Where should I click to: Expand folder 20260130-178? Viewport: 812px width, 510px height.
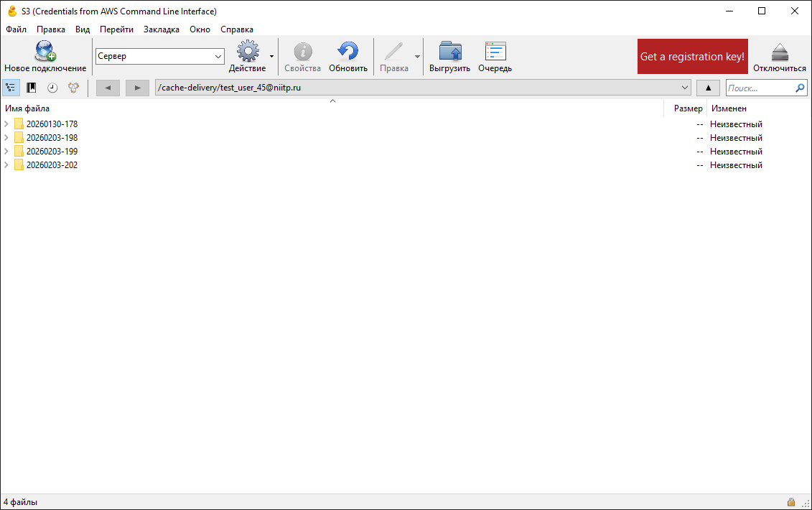coord(7,124)
